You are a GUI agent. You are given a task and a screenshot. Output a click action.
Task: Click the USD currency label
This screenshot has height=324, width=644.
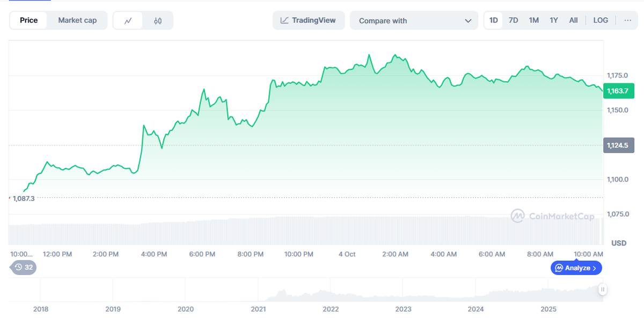click(x=619, y=243)
